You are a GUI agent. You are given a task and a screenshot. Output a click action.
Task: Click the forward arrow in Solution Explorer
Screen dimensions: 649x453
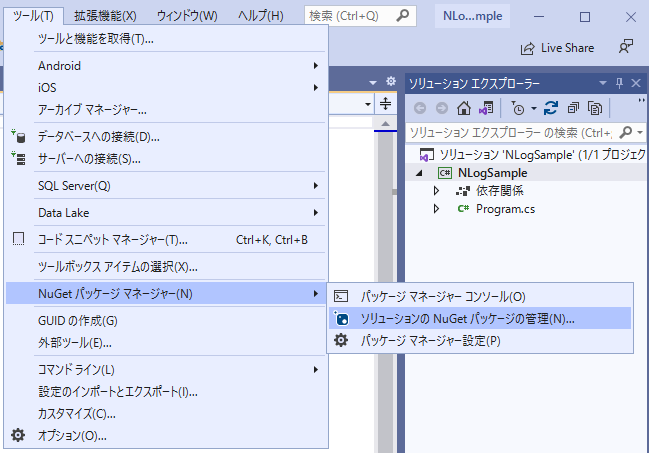[x=442, y=108]
